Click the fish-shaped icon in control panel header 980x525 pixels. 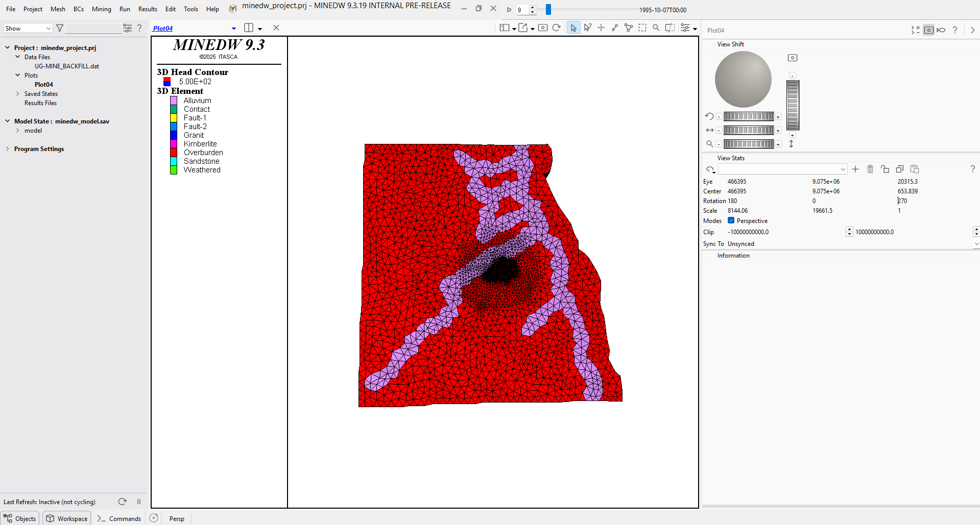click(941, 30)
